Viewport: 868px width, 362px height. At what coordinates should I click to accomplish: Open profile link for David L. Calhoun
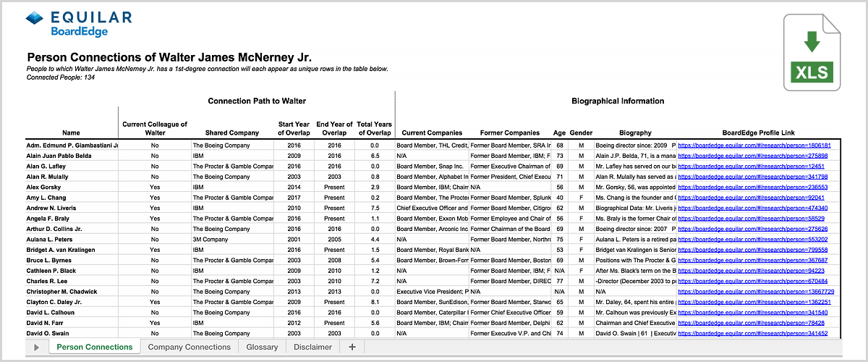point(752,312)
